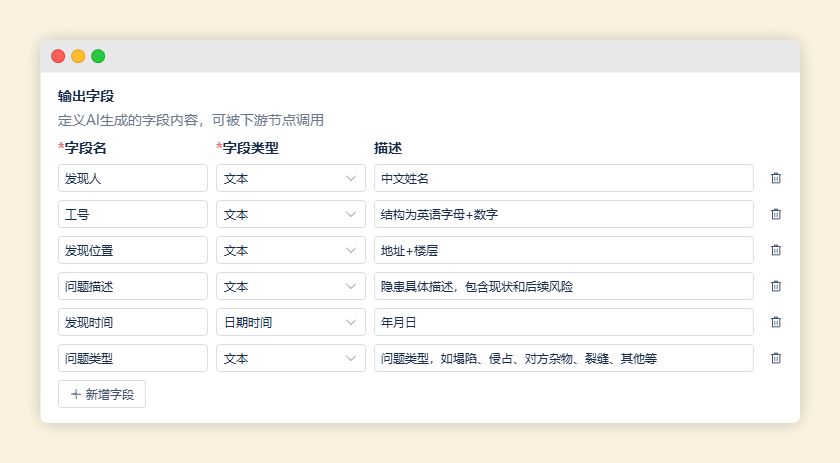Edit the 地址+楼层 description input

[x=563, y=250]
